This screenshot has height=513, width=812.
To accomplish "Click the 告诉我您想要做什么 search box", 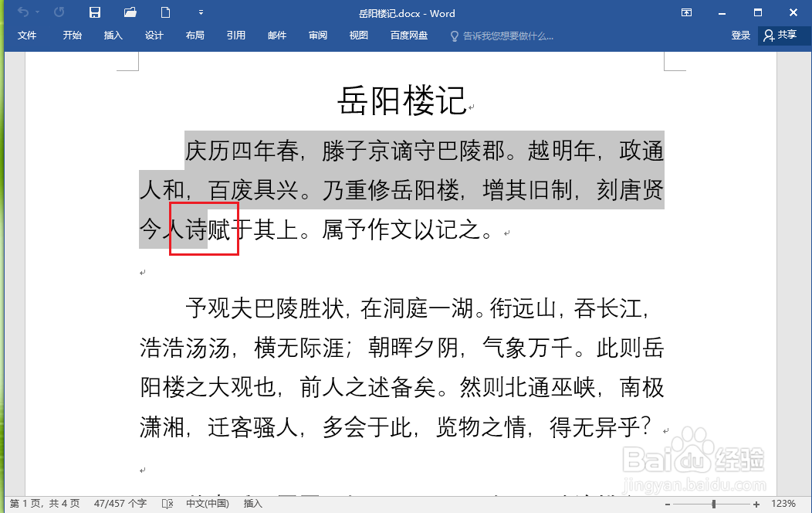I will click(x=508, y=36).
